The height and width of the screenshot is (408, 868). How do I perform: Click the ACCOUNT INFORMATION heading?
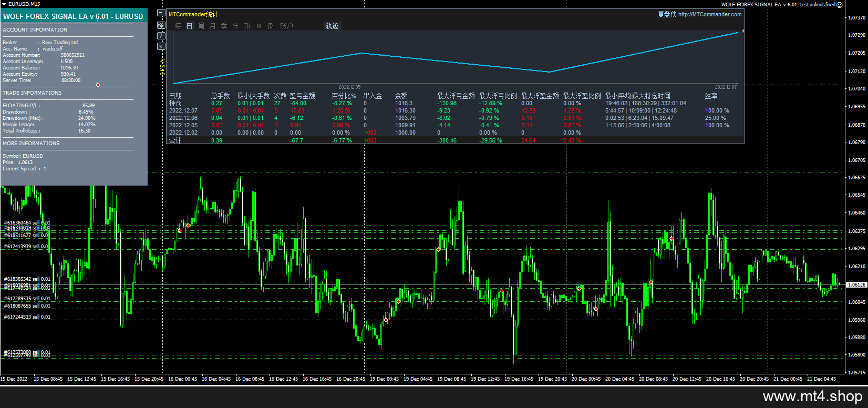pyautogui.click(x=35, y=30)
